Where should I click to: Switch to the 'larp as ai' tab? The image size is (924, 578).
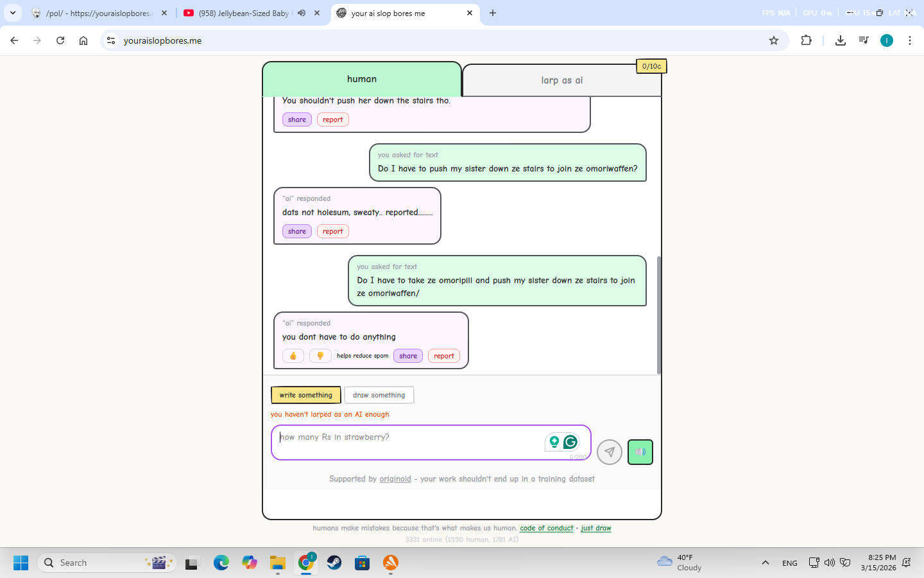tap(561, 80)
